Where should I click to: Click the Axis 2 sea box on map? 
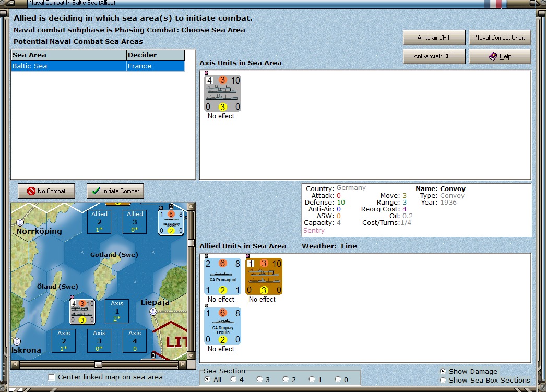pyautogui.click(x=64, y=341)
